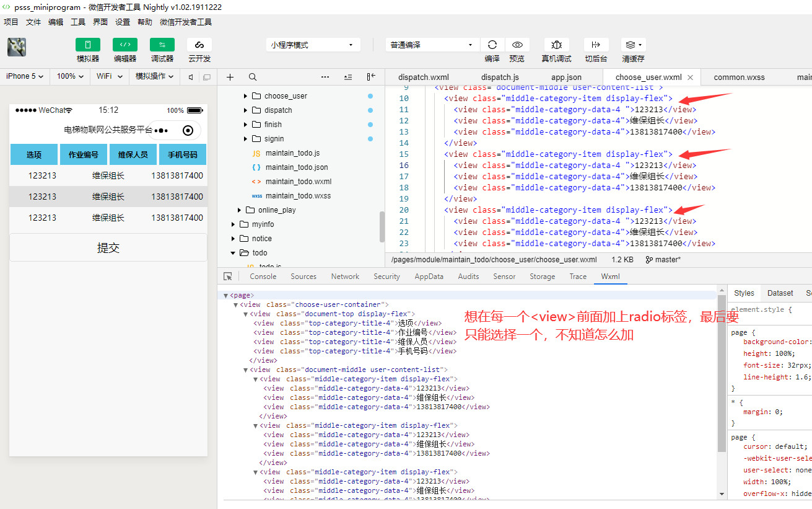Toggle the 模拟器 simulator panel button
Image resolution: width=812 pixels, height=509 pixels.
88,45
